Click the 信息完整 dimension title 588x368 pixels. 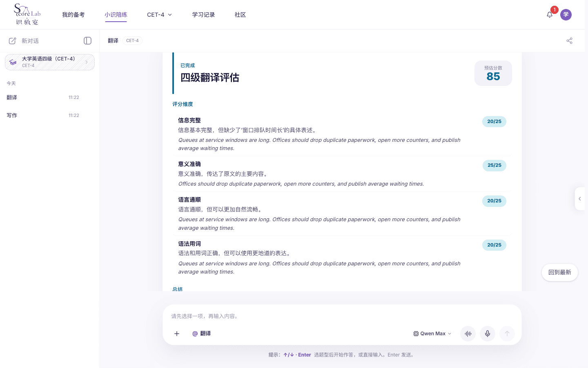click(x=189, y=120)
